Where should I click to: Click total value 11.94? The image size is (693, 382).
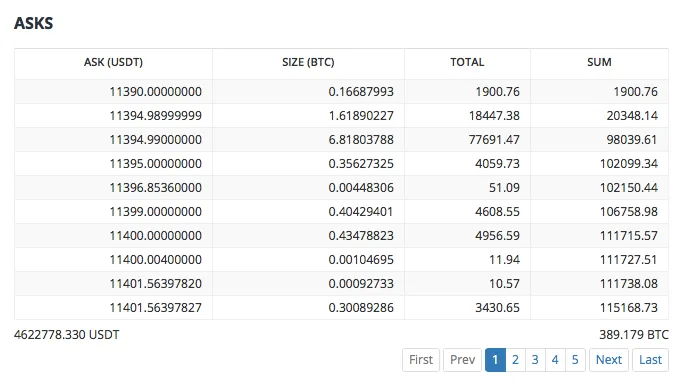click(x=504, y=260)
